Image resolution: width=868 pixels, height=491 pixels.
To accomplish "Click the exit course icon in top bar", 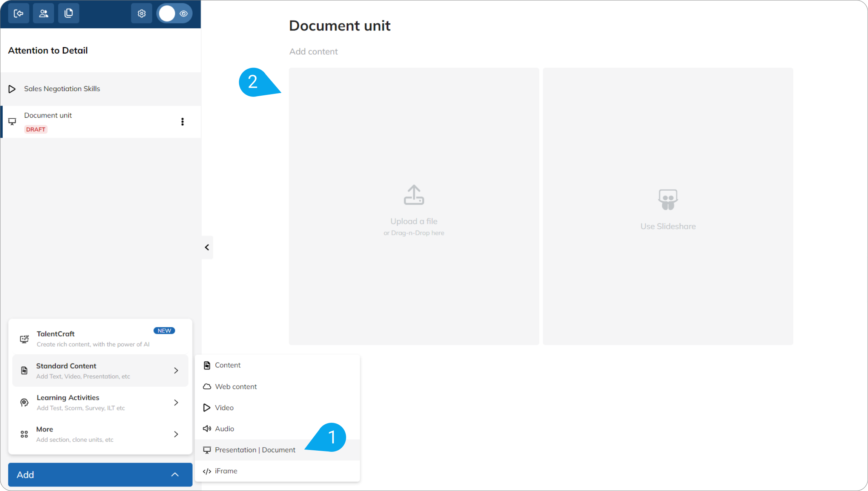I will click(x=18, y=14).
